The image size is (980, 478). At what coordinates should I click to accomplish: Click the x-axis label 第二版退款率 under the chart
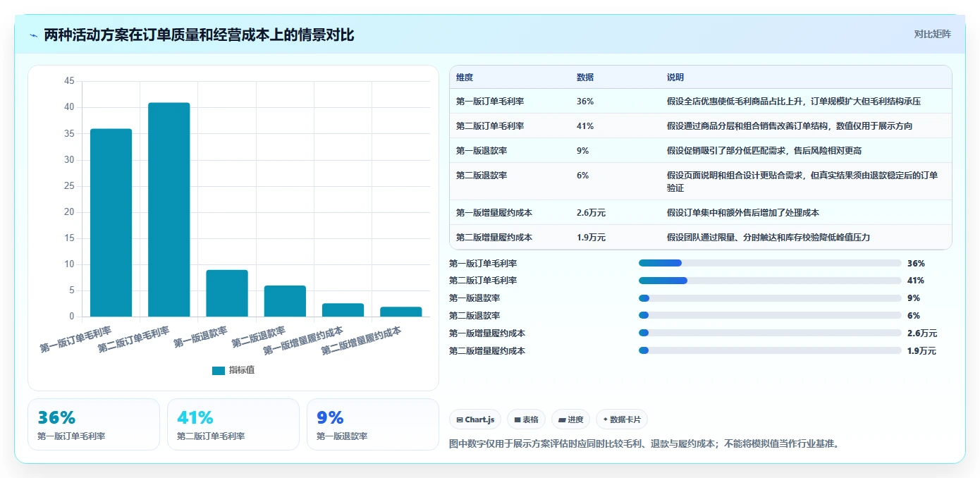click(x=258, y=336)
